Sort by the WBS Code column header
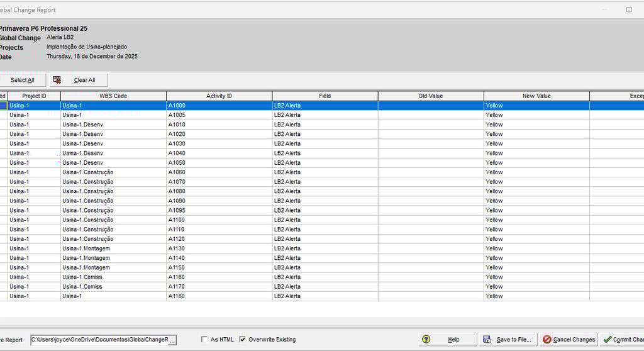Image resolution: width=644 pixels, height=351 pixels. [113, 96]
